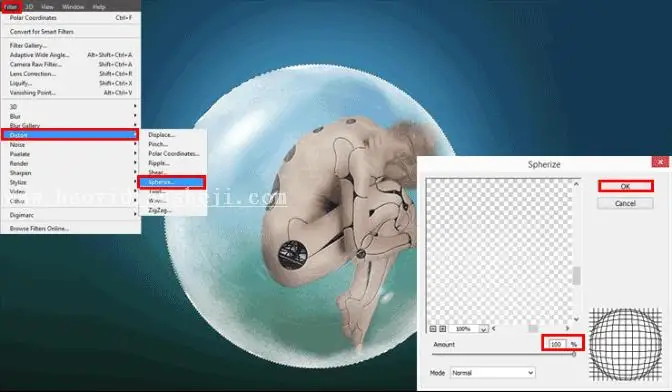Expand the Blur submenu
The image size is (672, 392).
(x=71, y=116)
